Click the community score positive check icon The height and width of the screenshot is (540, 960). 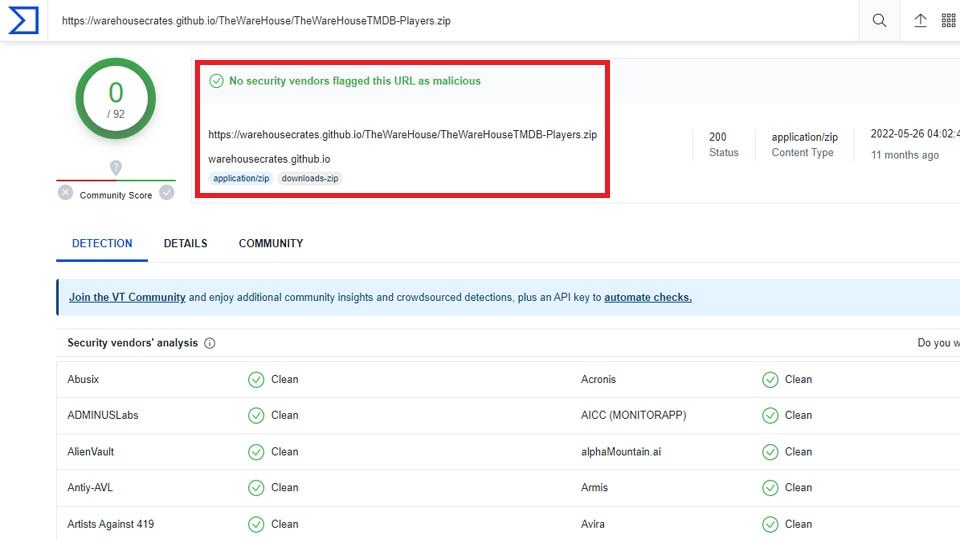click(167, 193)
